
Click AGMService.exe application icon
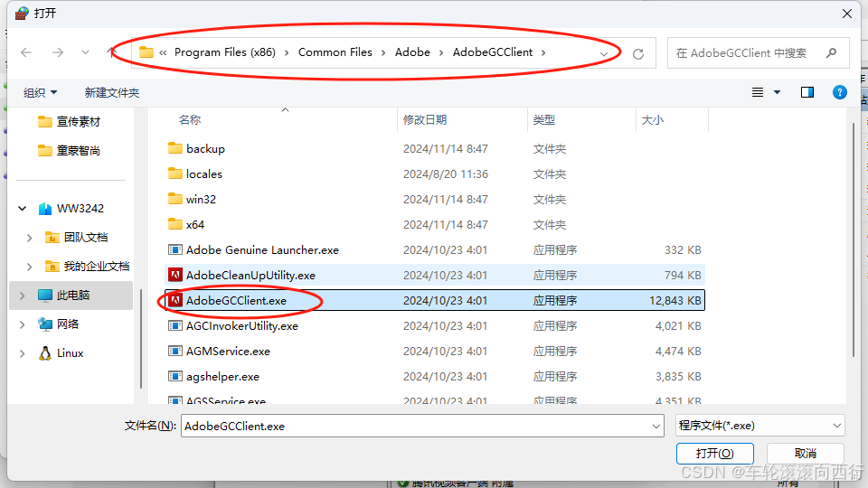point(175,351)
